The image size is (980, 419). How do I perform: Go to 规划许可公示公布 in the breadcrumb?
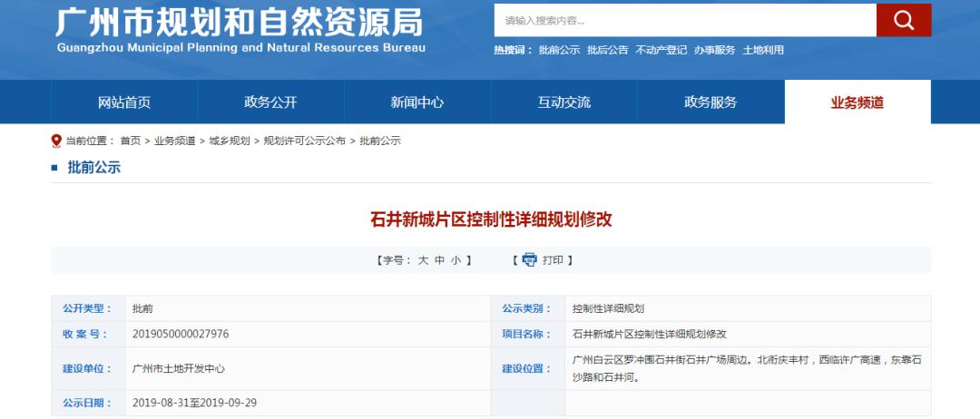click(304, 141)
